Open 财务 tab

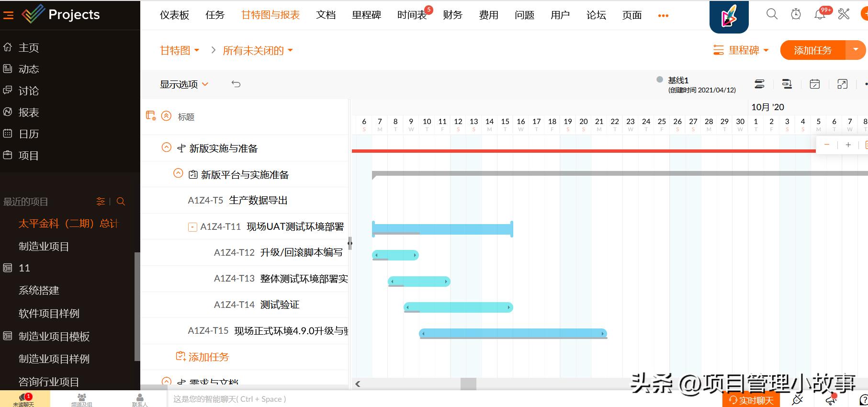(452, 15)
